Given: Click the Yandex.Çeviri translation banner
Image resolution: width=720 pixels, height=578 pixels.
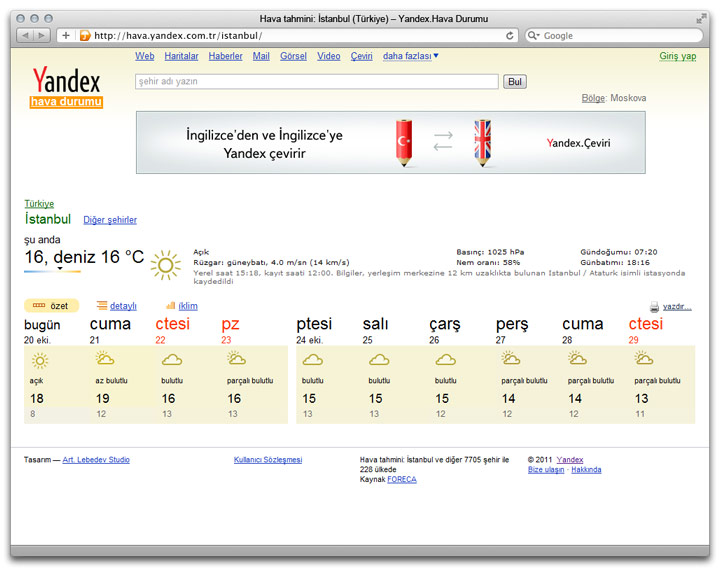Looking at the screenshot, I should pyautogui.click(x=390, y=142).
